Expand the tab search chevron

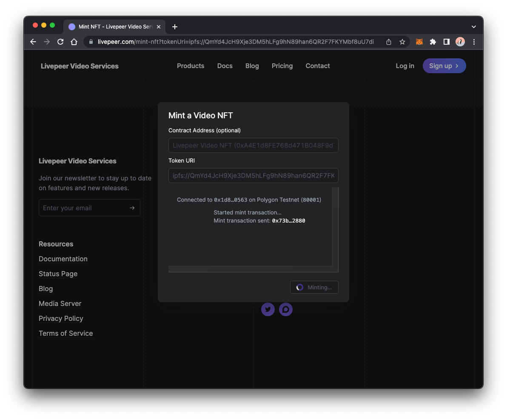[474, 27]
